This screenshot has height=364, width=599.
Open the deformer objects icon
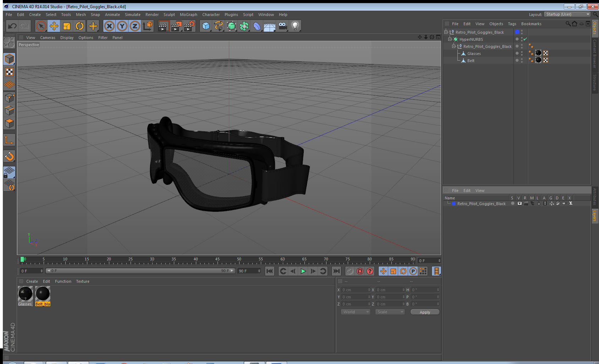257,26
